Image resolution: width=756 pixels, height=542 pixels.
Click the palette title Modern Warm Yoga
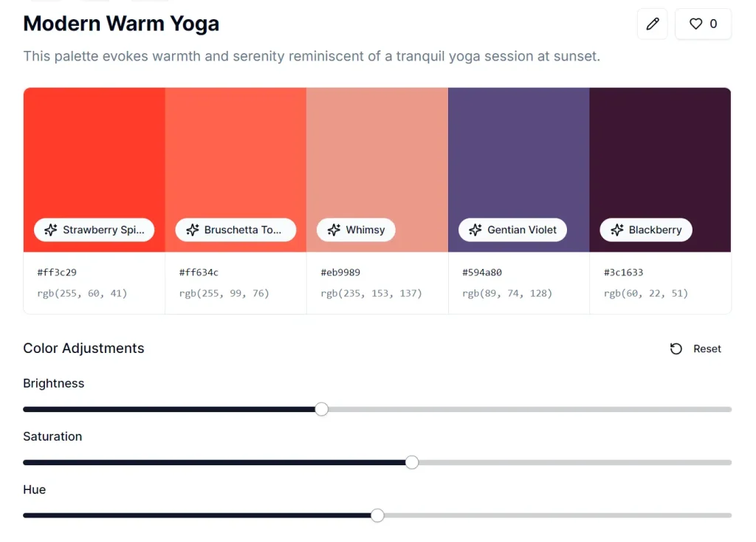[121, 24]
